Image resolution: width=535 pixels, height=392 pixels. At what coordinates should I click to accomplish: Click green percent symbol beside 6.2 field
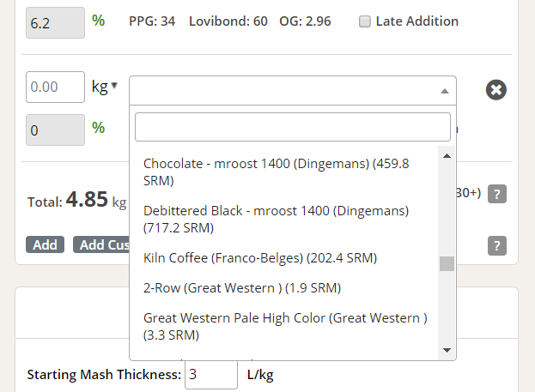(x=98, y=21)
